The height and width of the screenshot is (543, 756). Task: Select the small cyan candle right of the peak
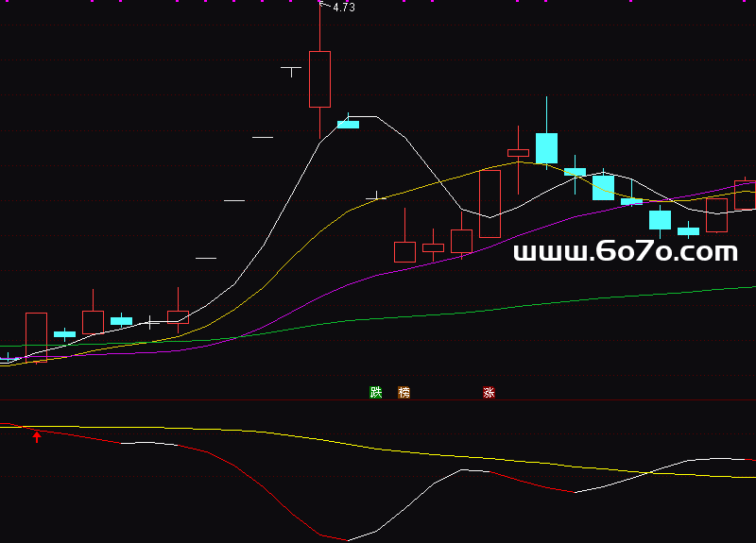point(348,124)
